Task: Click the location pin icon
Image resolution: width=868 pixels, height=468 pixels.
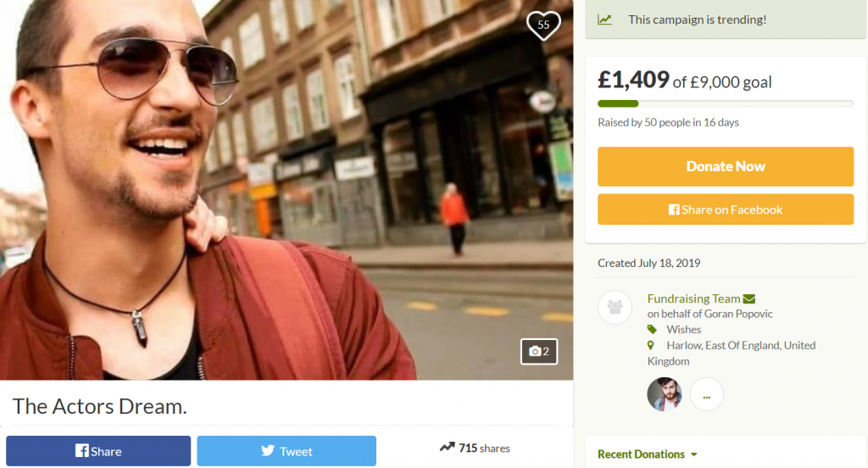Action: [x=651, y=345]
